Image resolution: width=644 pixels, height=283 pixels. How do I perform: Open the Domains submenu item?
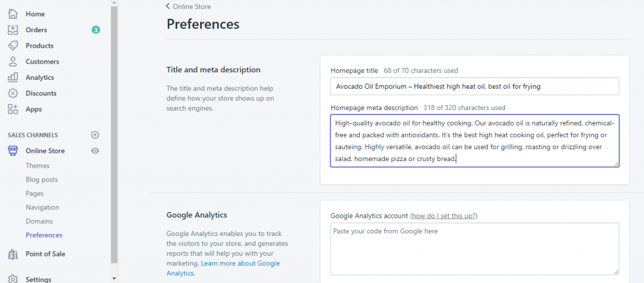(x=39, y=221)
